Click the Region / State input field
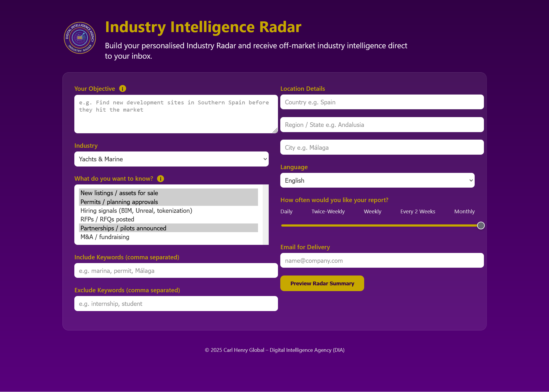Viewport: 549px width, 392px height. 382,125
